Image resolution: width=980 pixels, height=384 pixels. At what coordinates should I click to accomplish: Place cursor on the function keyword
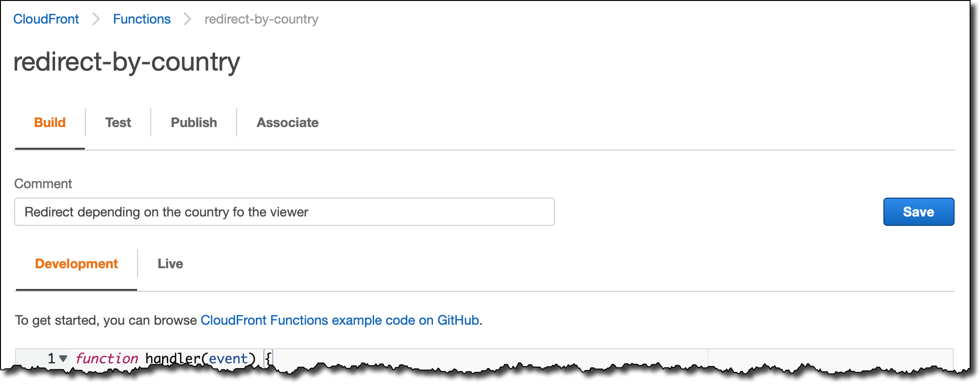pos(107,359)
